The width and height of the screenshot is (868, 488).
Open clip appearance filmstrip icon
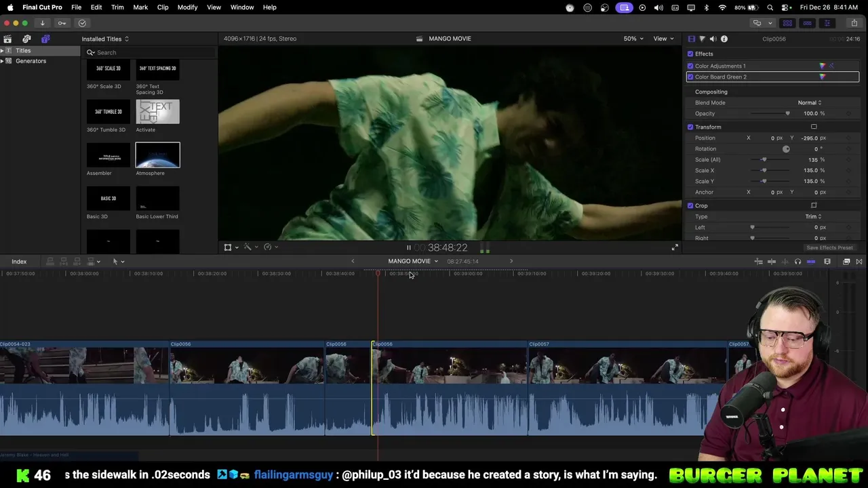click(x=827, y=262)
